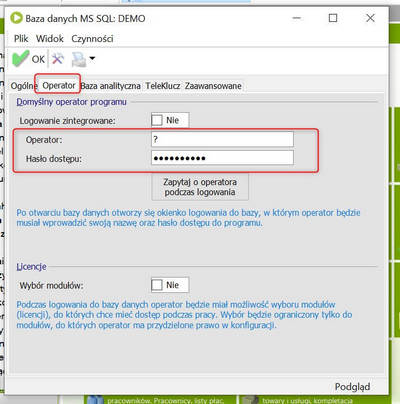The height and width of the screenshot is (404, 400).
Task: Open the crossed tools settings icon
Action: [58, 59]
